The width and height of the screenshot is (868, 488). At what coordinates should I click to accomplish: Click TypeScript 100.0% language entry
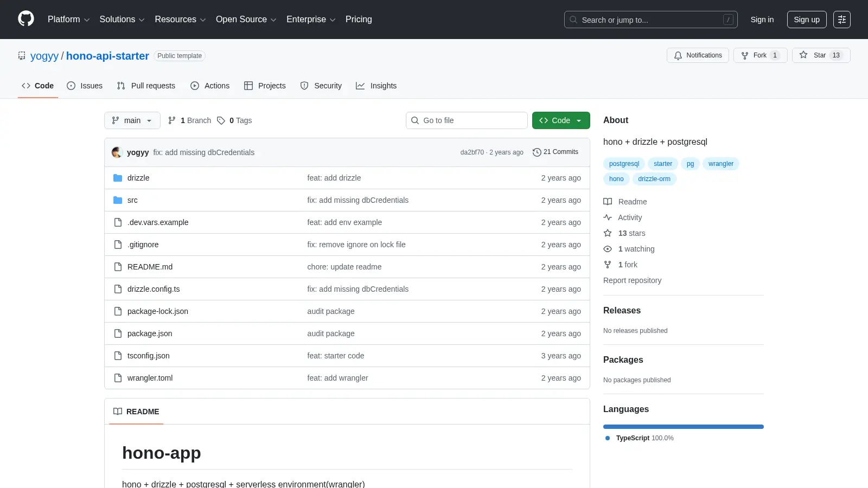click(640, 438)
